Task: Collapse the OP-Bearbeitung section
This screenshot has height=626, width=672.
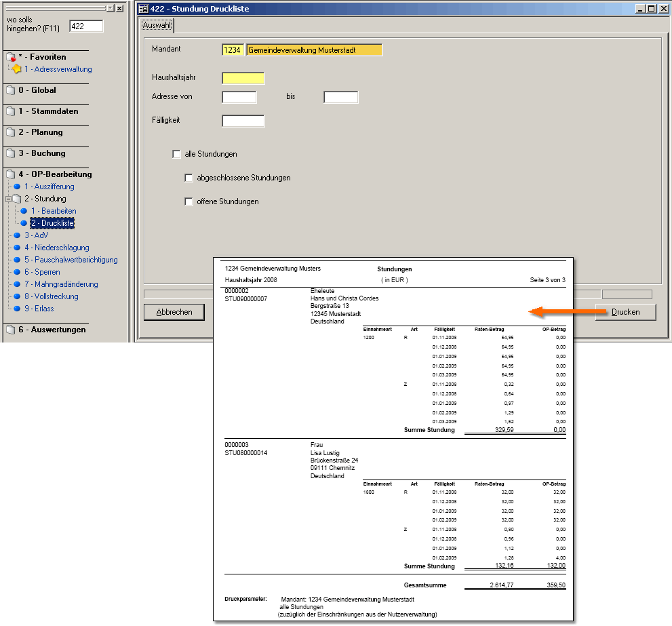Action: pos(10,174)
